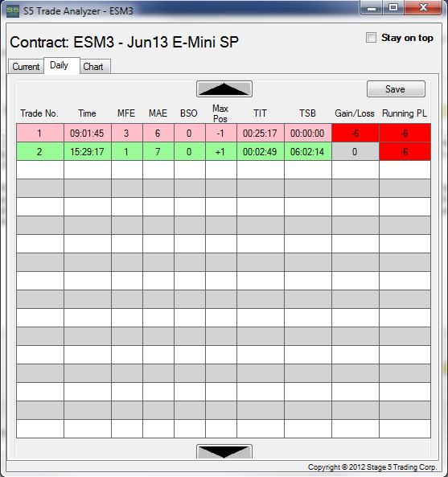Click the TIT column header
Image resolution: width=448 pixels, height=477 pixels.
pos(260,113)
